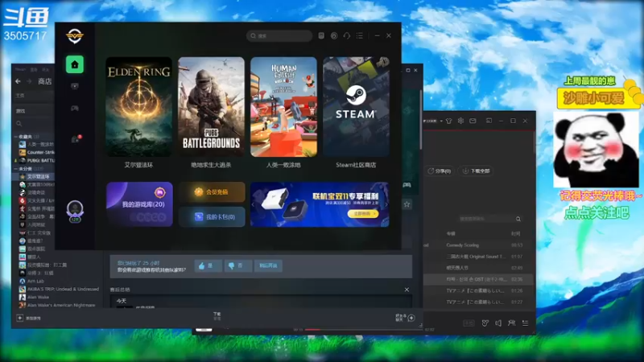This screenshot has height=362, width=644.
Task: Open settings gear in the music player title bar
Action: 460,121
